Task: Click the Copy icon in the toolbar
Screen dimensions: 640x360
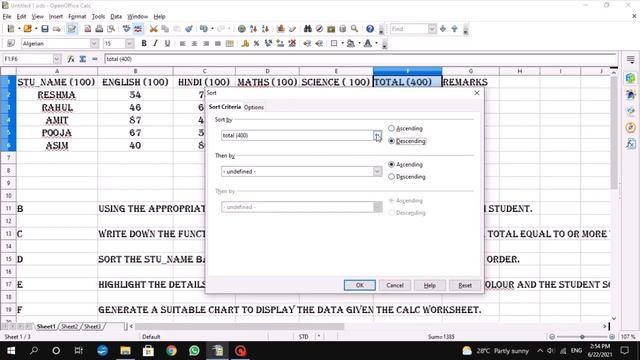Action: tap(165, 29)
